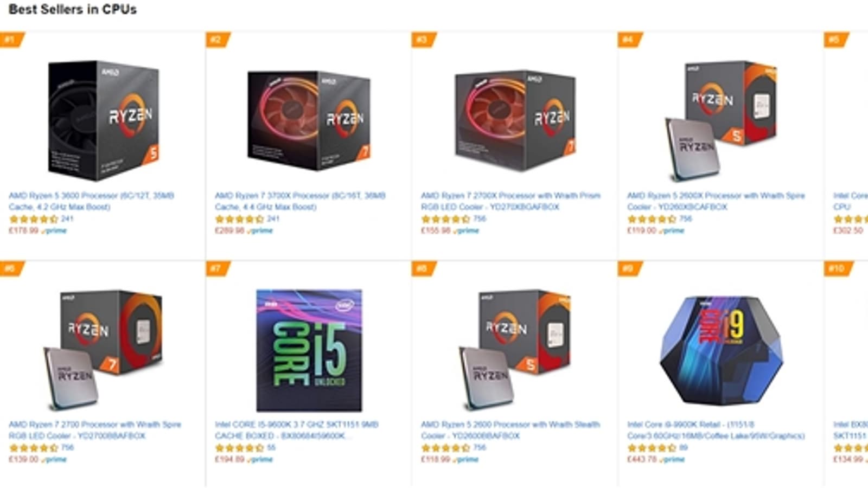
Task: Open the Ryzen 5 2600X product image
Action: click(x=722, y=120)
